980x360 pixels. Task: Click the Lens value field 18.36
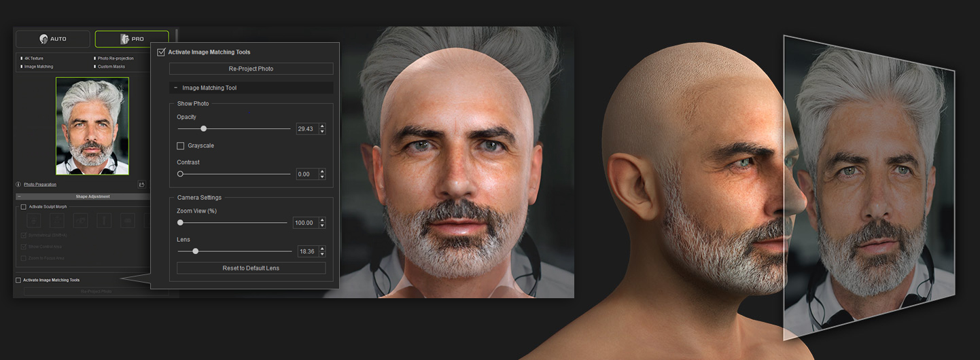click(x=308, y=251)
